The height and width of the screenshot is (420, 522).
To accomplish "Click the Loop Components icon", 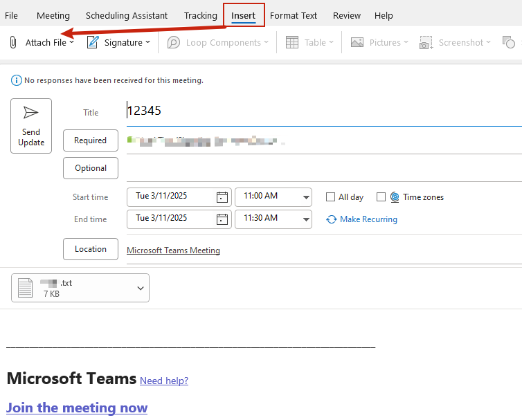I will (x=174, y=43).
